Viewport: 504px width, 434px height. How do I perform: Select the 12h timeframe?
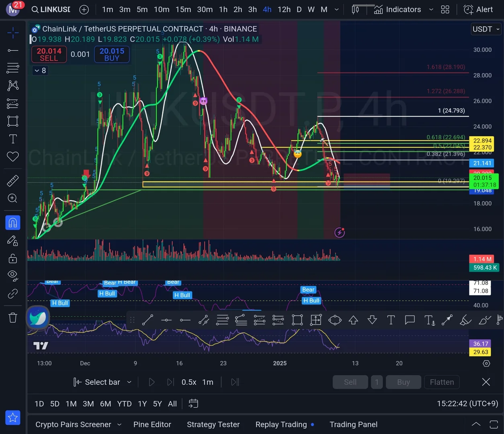pos(284,9)
